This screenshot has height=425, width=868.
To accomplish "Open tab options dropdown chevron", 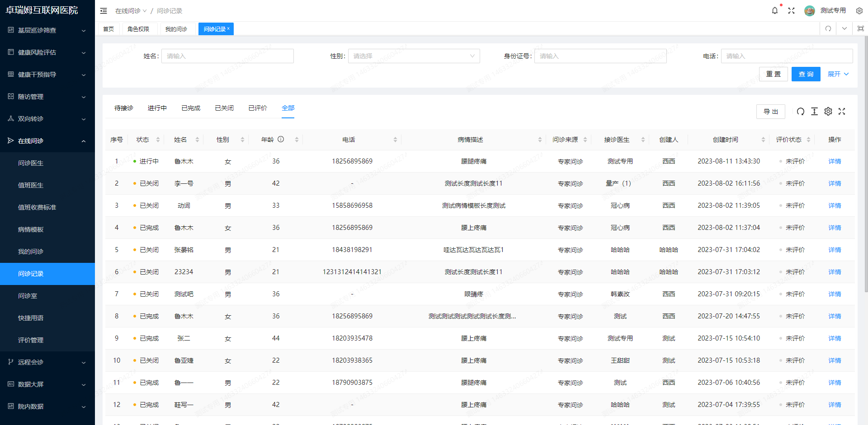I will 844,28.
